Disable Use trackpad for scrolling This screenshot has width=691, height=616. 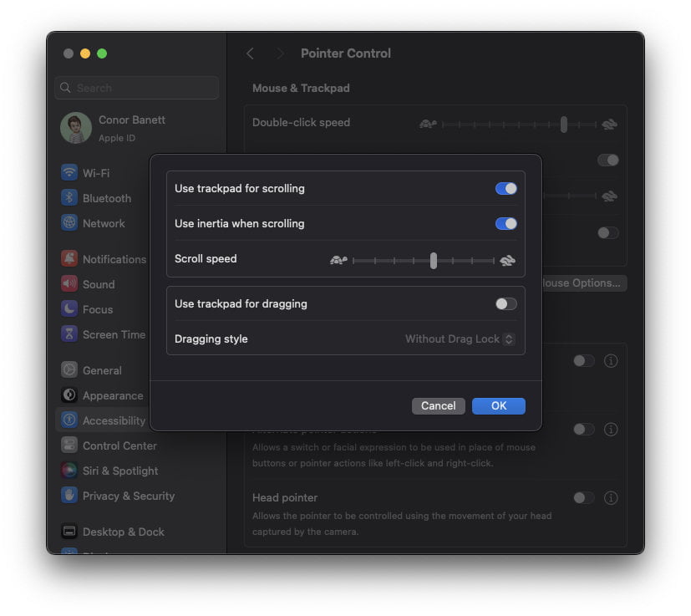506,188
